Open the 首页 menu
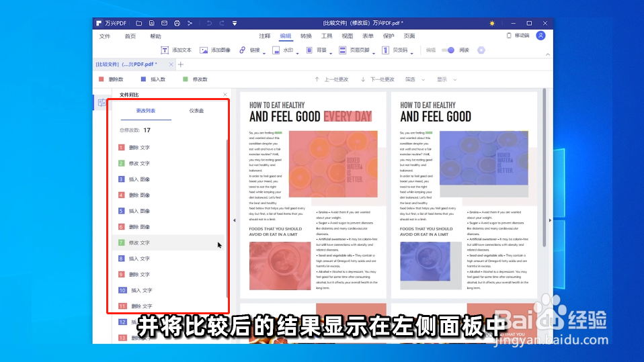This screenshot has width=644, height=362. point(130,36)
